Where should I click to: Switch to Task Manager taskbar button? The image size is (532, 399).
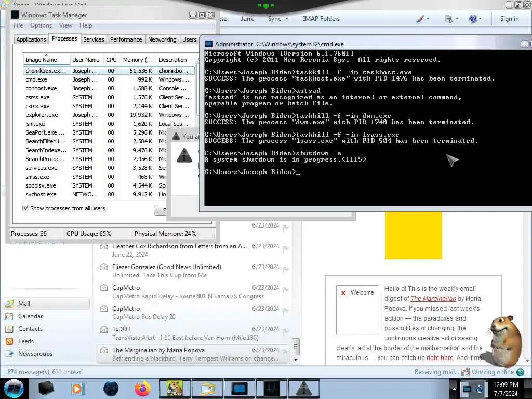click(x=271, y=389)
